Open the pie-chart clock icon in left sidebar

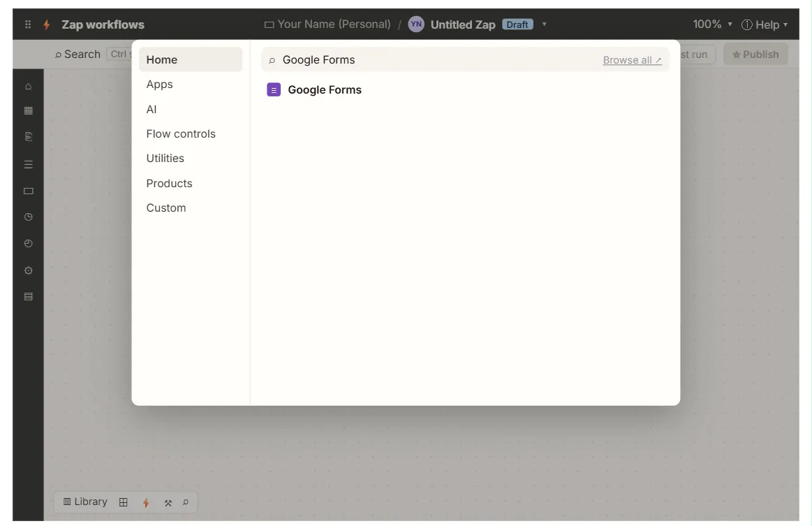pos(29,217)
